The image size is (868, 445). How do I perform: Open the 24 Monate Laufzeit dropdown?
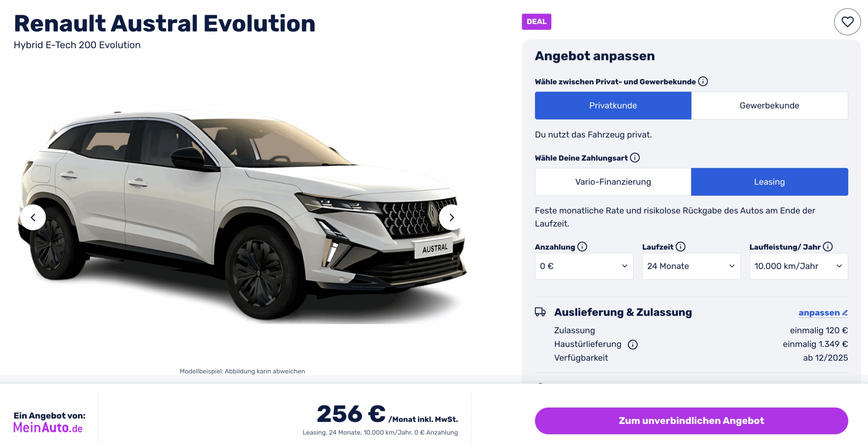(x=691, y=266)
